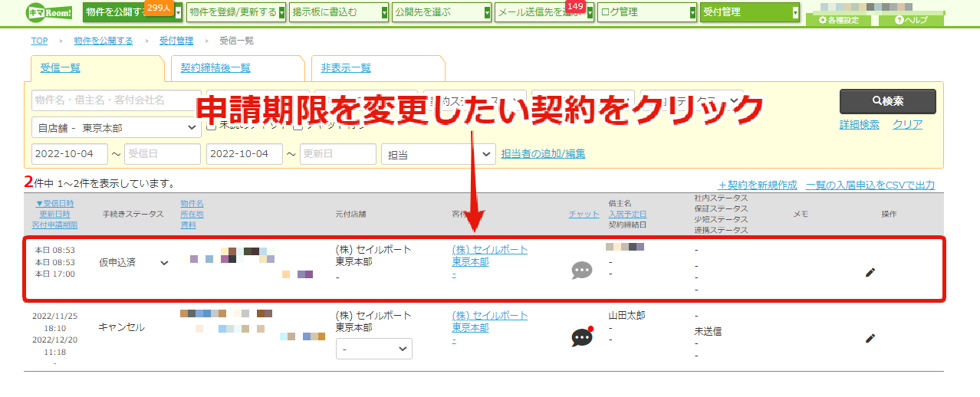980x397 pixels.
Task: Click 一覧の入居申込をCSVで出力 link
Action: point(870,185)
